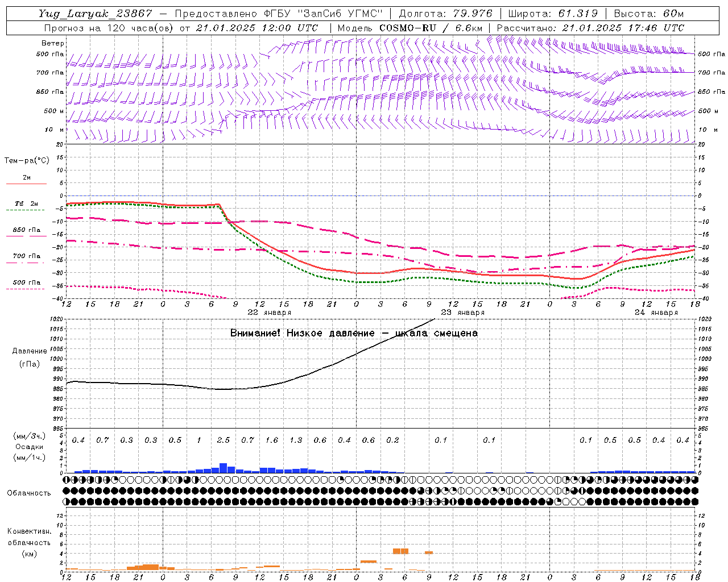The width and height of the screenshot is (728, 582).
Task: Click the Тем-ра(°C) axis title
Action: tap(27, 161)
